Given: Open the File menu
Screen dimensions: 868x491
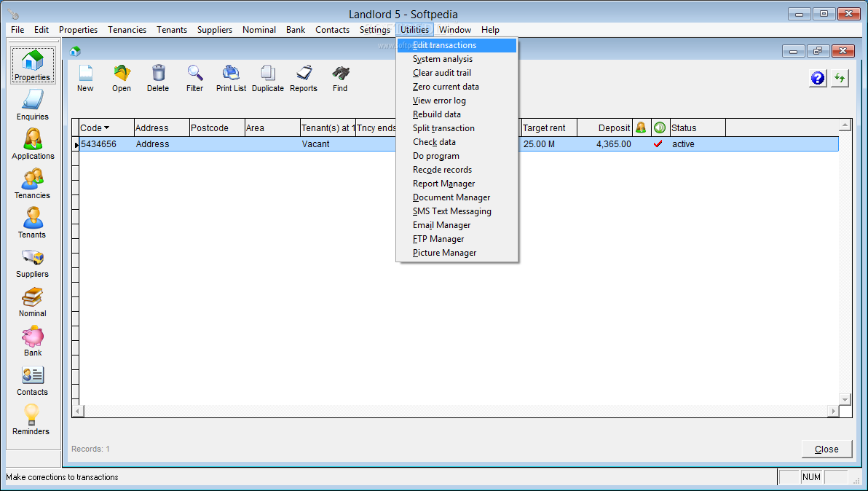Looking at the screenshot, I should click(x=17, y=30).
